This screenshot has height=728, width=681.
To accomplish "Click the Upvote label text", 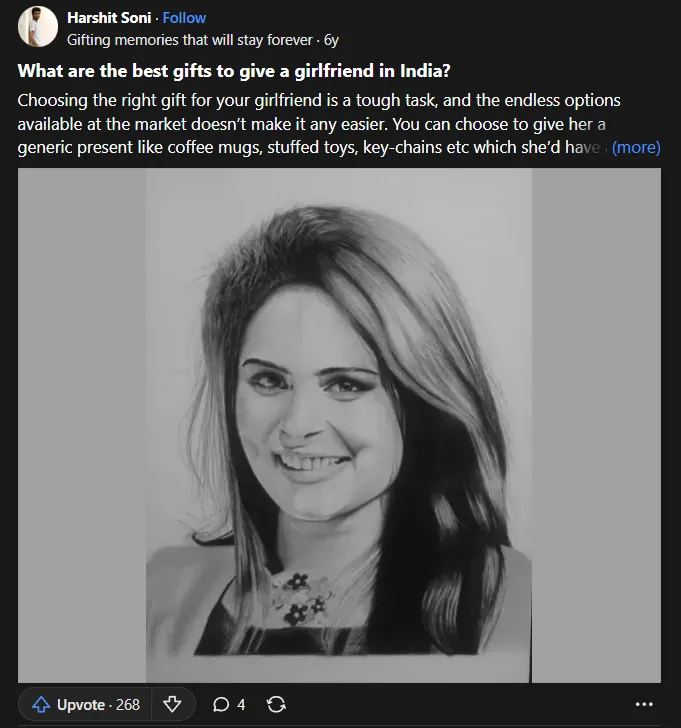I will (81, 705).
